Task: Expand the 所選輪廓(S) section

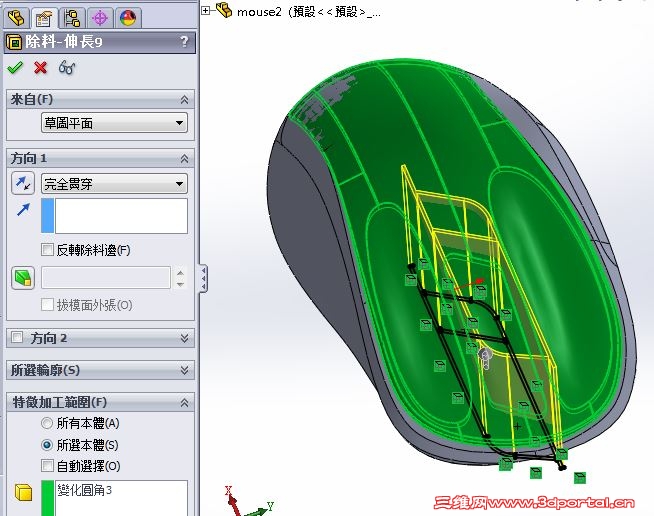Action: (x=184, y=370)
